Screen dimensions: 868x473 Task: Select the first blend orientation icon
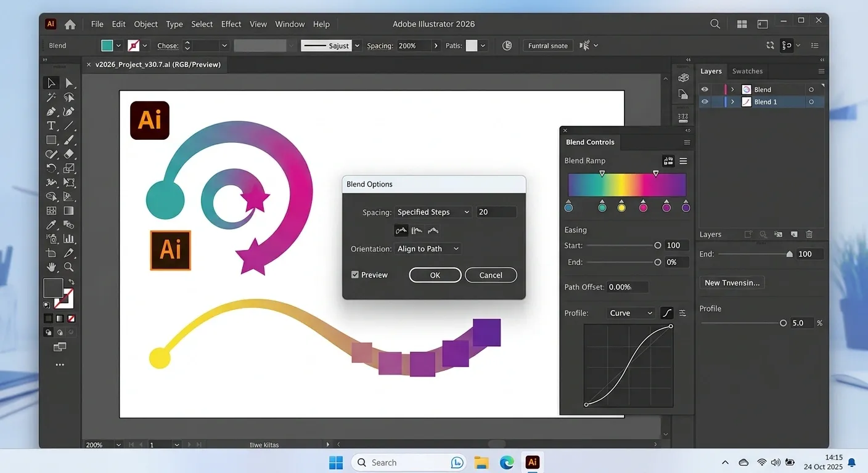pos(401,230)
